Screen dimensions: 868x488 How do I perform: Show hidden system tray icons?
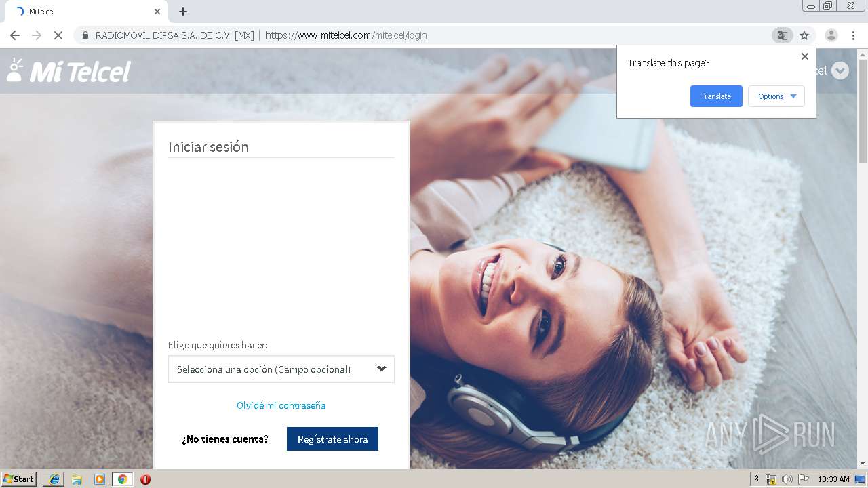[756, 479]
